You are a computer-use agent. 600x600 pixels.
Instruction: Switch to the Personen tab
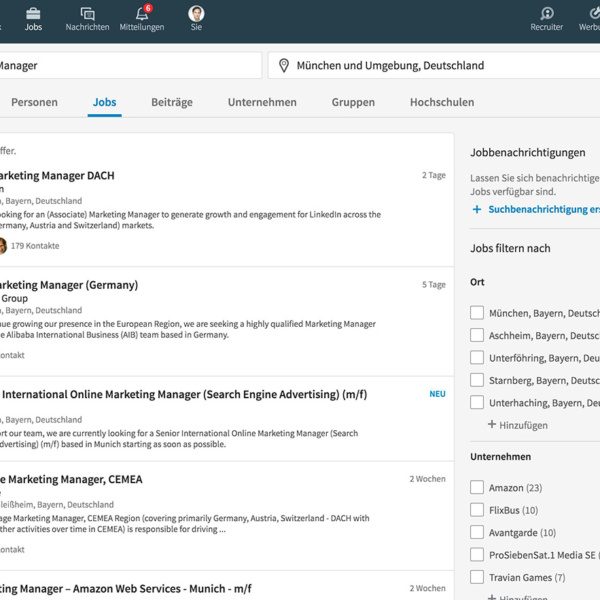pyautogui.click(x=34, y=102)
